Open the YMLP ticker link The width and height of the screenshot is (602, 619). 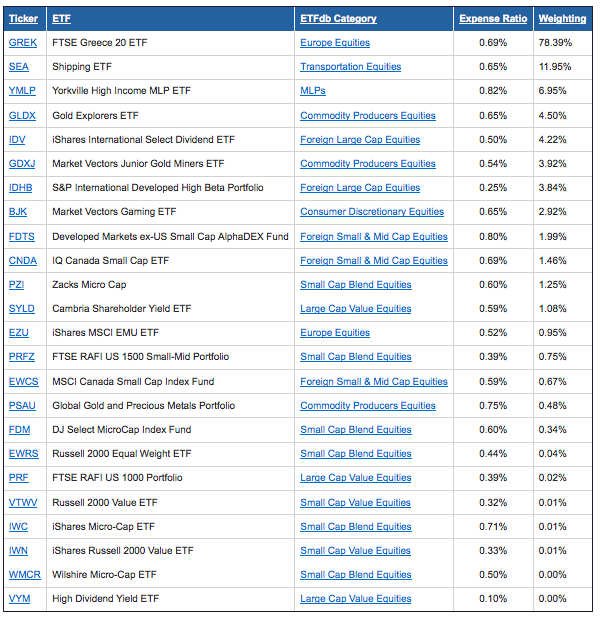tap(22, 91)
